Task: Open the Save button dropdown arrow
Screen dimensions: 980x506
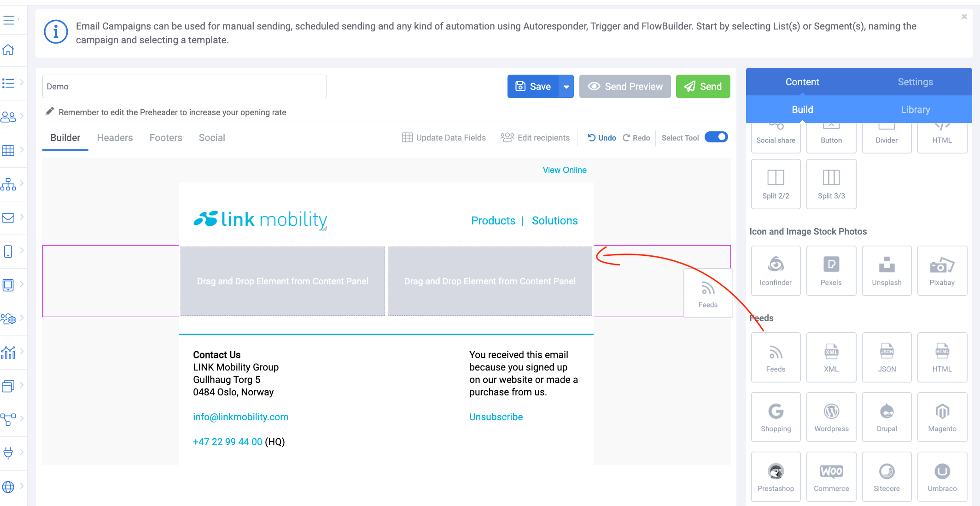Action: click(x=566, y=87)
